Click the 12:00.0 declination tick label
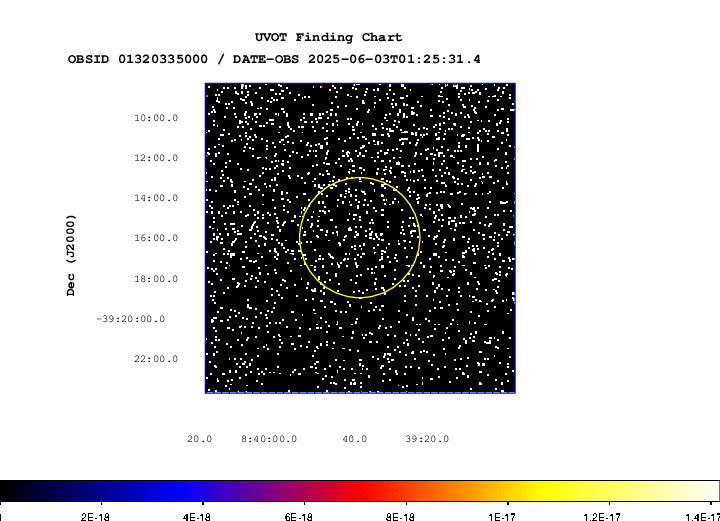Screen dimensions: 720x521 point(156,158)
